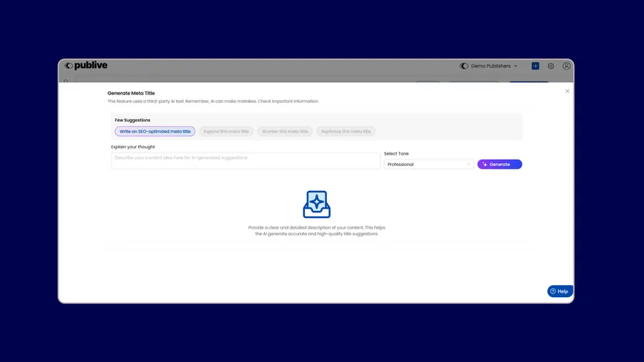Focus the 'Explain your thought' text field
Screen dimensions: 644x362
coord(245,160)
